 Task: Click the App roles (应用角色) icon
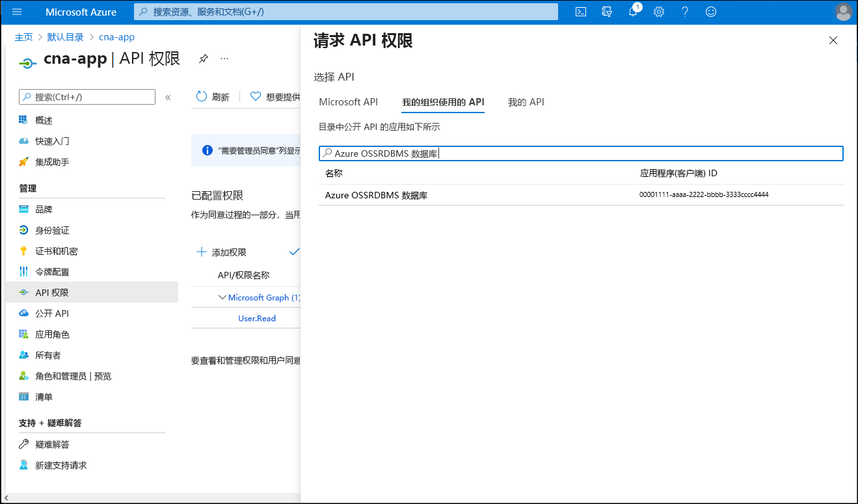[x=23, y=334]
